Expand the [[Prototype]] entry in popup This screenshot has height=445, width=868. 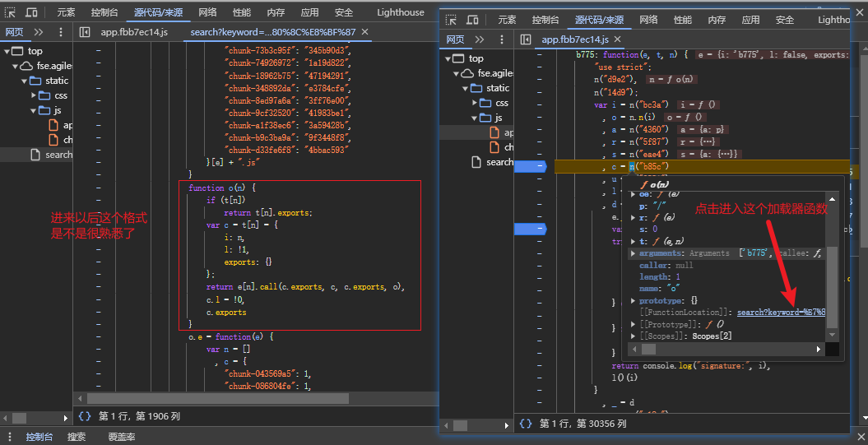coord(633,324)
